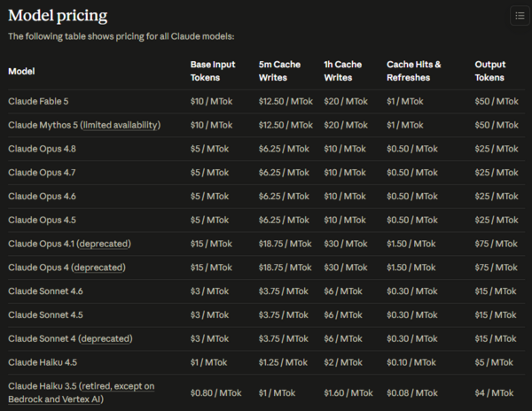Select the 'Claude Fable 5' row name
This screenshot has width=532, height=411.
(38, 101)
